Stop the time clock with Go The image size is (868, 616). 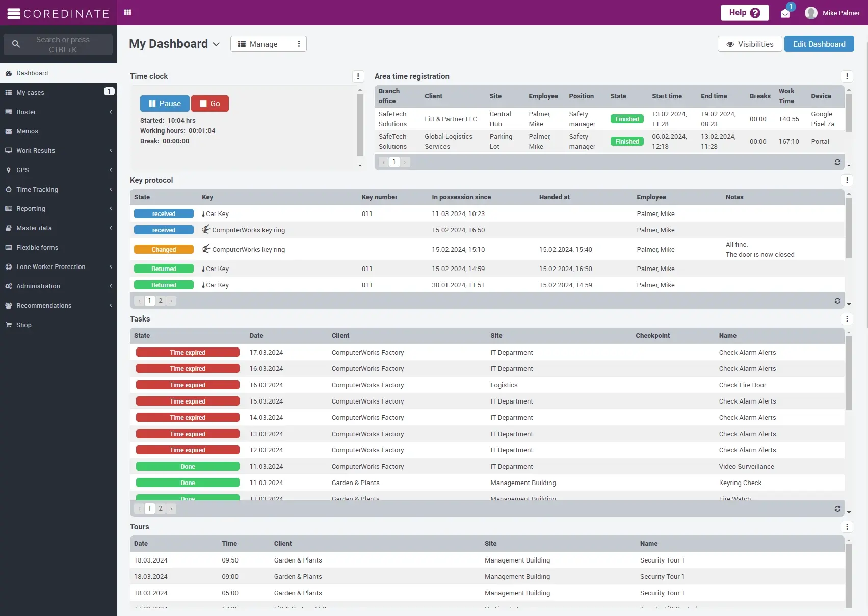click(x=210, y=103)
